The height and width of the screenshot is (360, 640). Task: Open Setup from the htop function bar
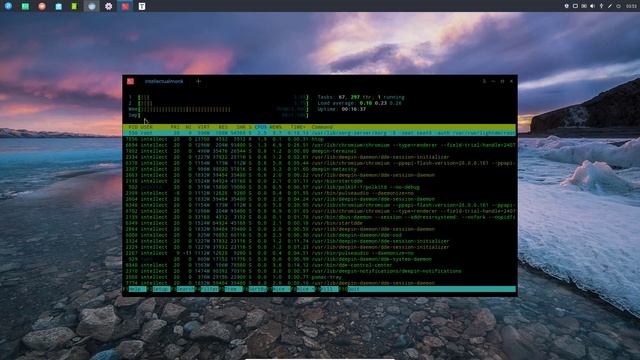point(161,289)
